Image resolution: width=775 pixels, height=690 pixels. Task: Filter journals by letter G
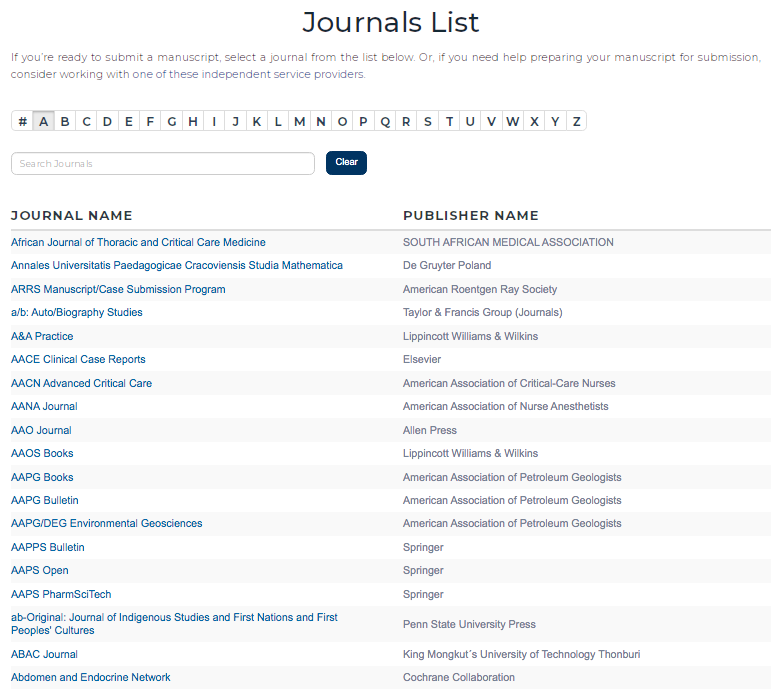[x=172, y=121]
